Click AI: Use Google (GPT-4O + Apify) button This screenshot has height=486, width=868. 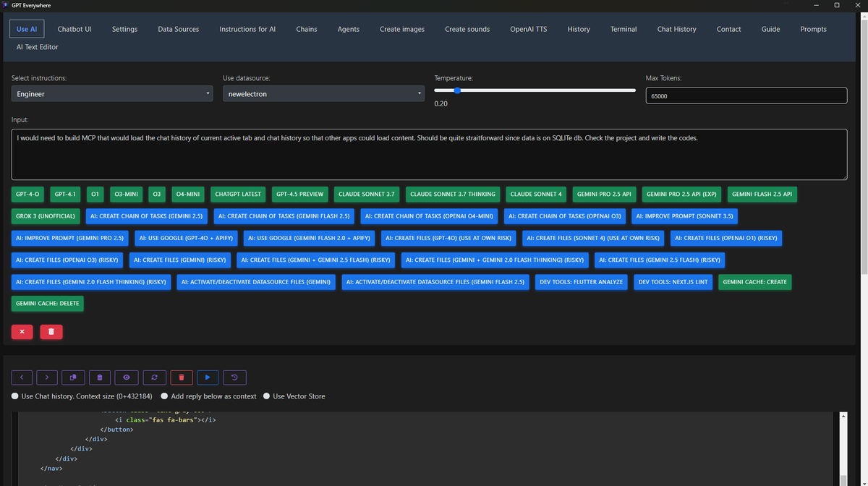(x=186, y=237)
